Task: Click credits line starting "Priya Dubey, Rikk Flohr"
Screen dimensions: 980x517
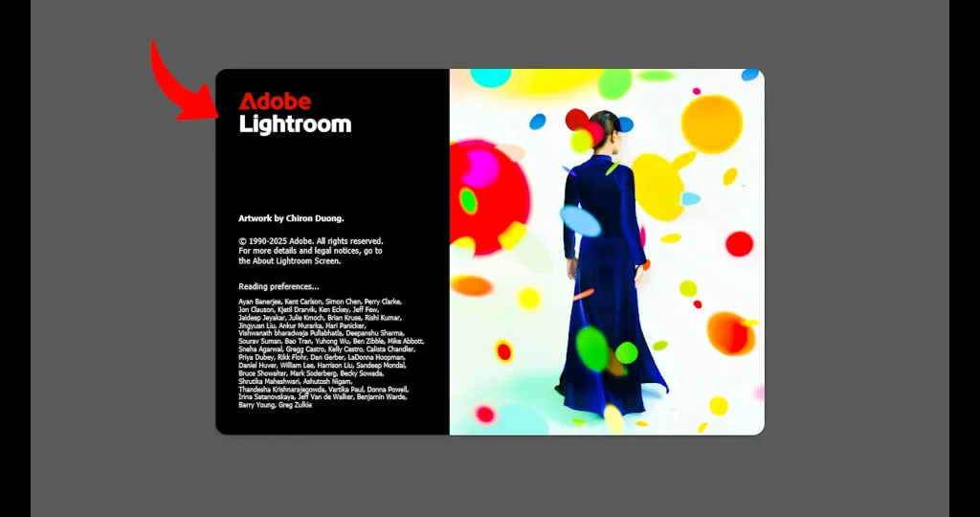Action: (x=322, y=357)
